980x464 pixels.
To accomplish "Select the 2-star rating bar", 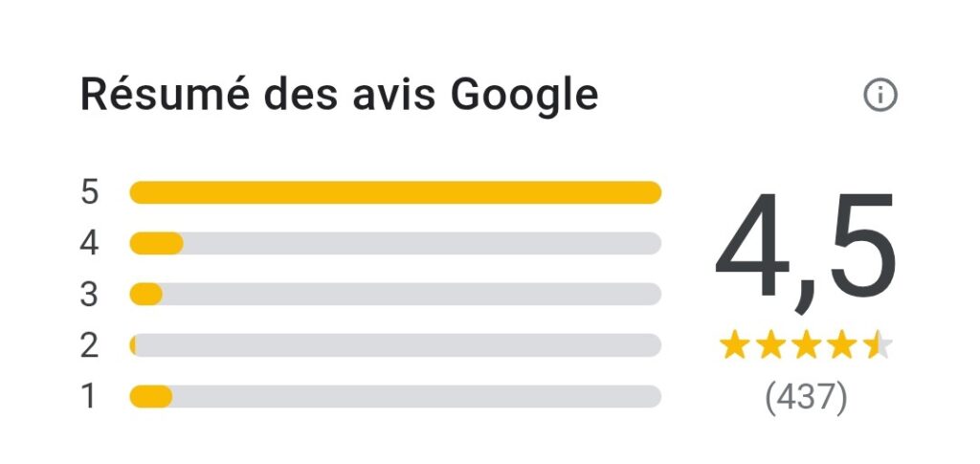I will (395, 345).
